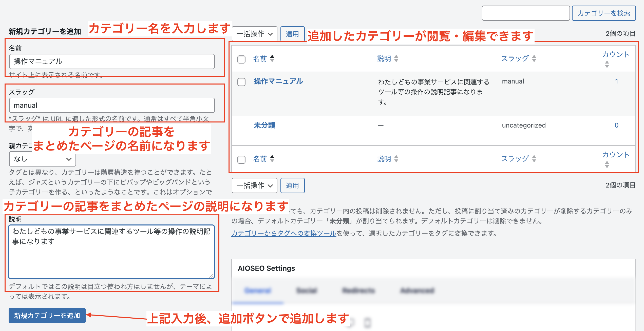This screenshot has width=644, height=331.
Task: Click the カテゴリーを検索 search button
Action: pos(603,13)
